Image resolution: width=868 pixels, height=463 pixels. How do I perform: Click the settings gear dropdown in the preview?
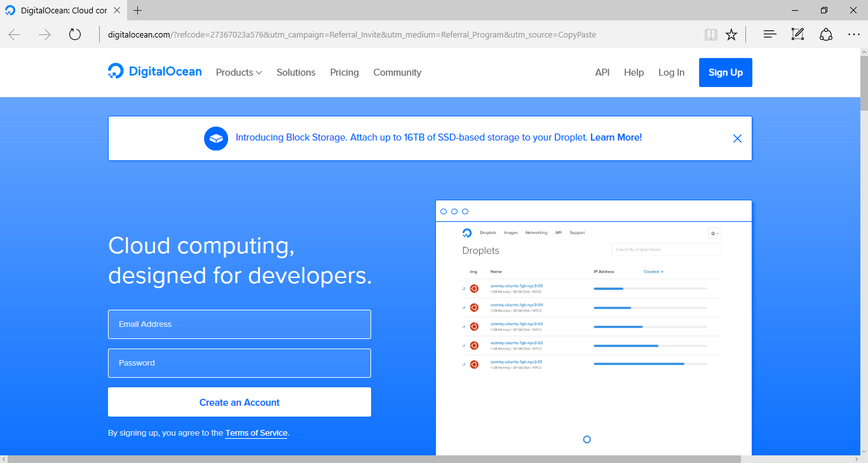715,233
